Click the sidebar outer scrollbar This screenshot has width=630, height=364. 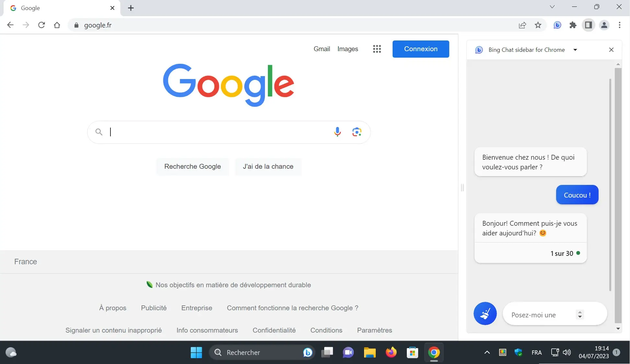[x=618, y=196]
